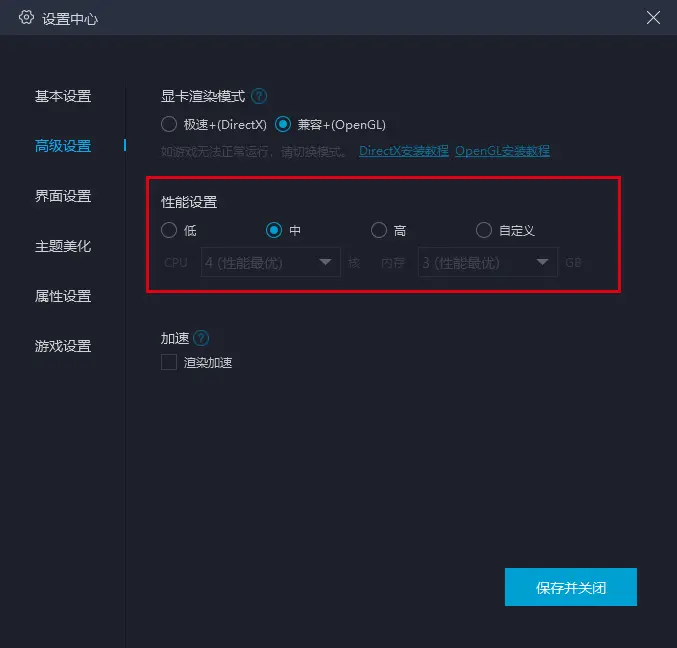
Task: Switch to 游戏设置 tab
Action: 63,346
